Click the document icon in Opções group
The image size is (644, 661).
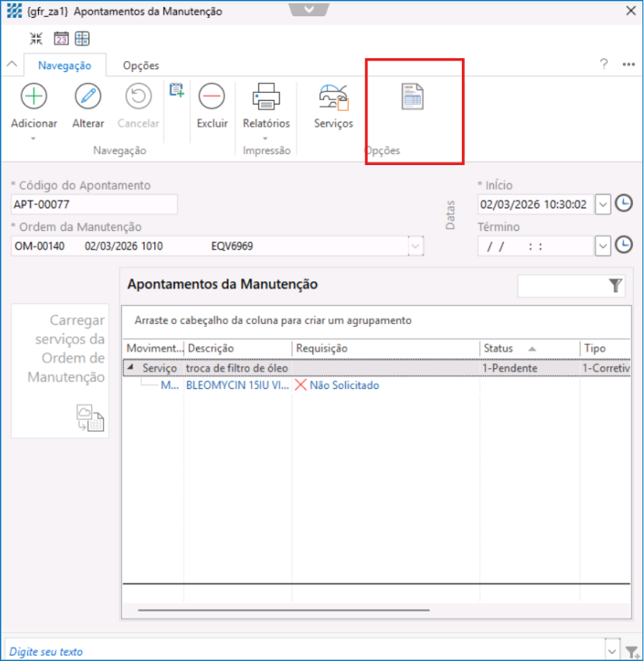tap(412, 97)
